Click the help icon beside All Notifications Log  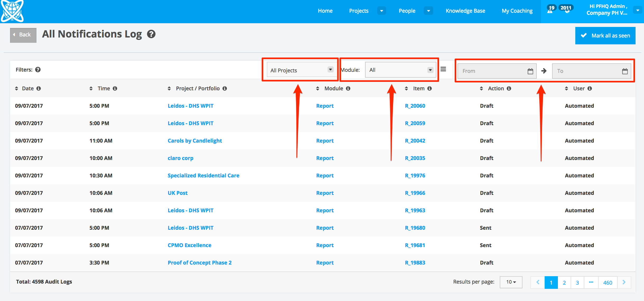[151, 34]
